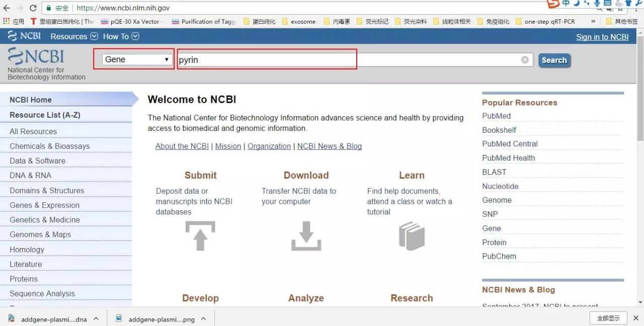Open Genomes & Maps in the sidebar
Image resolution: width=644 pixels, height=326 pixels.
pyautogui.click(x=40, y=234)
